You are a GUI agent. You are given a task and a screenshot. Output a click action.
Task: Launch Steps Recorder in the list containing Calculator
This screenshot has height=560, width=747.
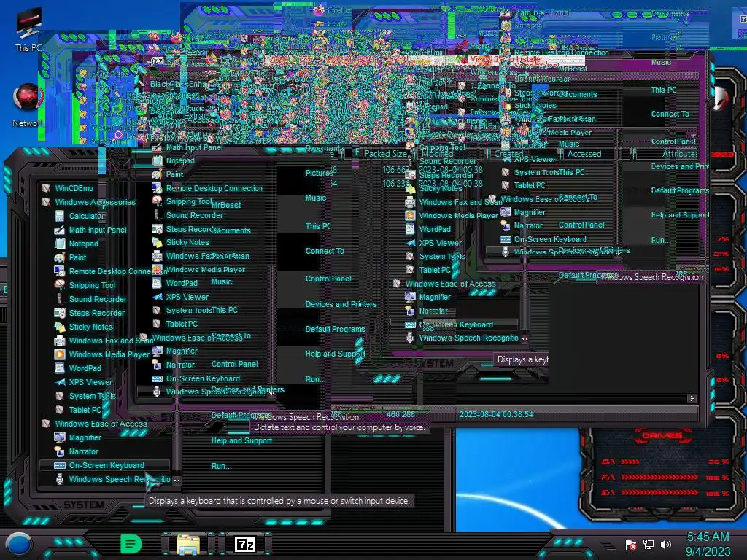[90, 312]
